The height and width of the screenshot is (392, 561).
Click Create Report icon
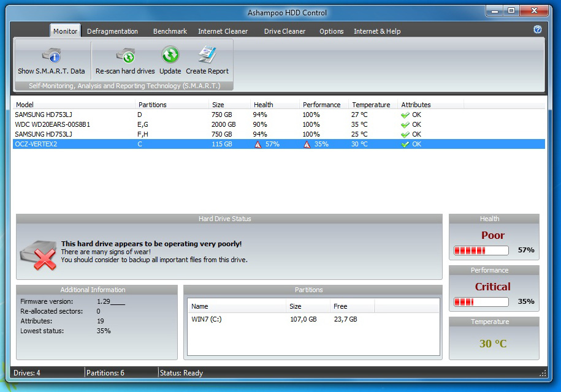click(207, 55)
